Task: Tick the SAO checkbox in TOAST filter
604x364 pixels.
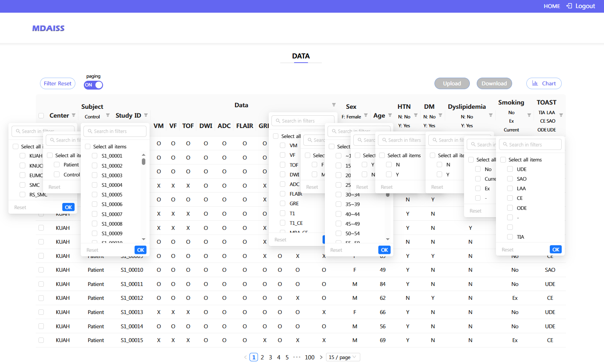Action: click(510, 179)
